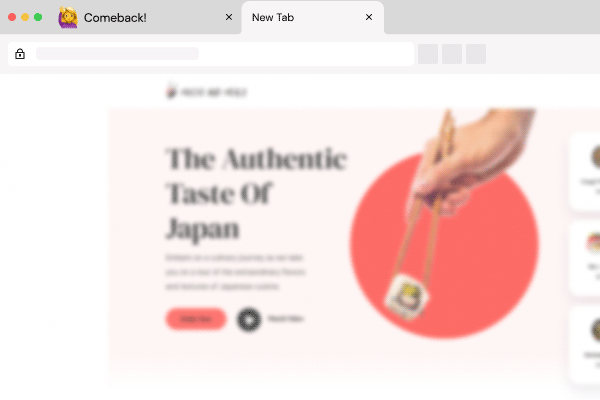The image size is (600, 400).
Task: Click the sushi roll held by chopsticks
Action: pyautogui.click(x=407, y=296)
